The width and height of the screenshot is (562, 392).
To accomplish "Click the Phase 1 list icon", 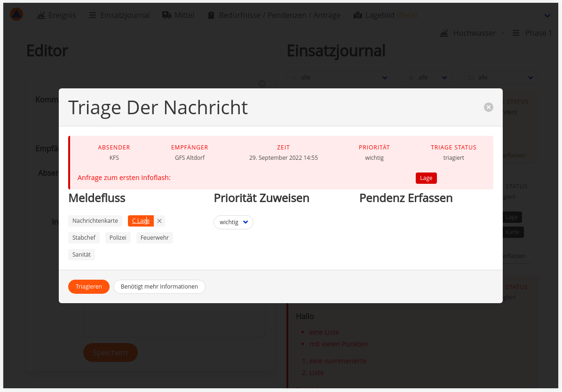I will [x=516, y=33].
